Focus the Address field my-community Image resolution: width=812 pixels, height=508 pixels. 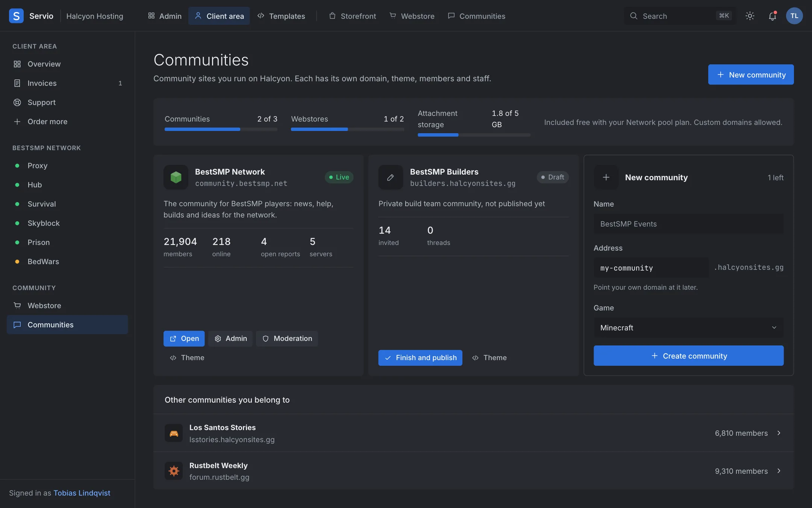[x=651, y=268]
